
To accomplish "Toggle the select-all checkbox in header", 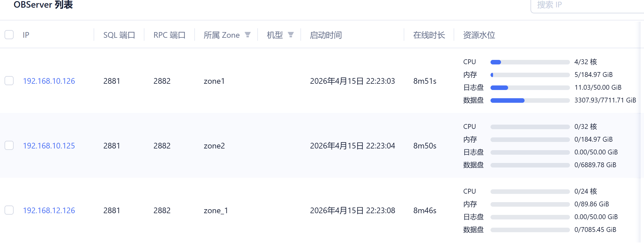I will tap(9, 35).
